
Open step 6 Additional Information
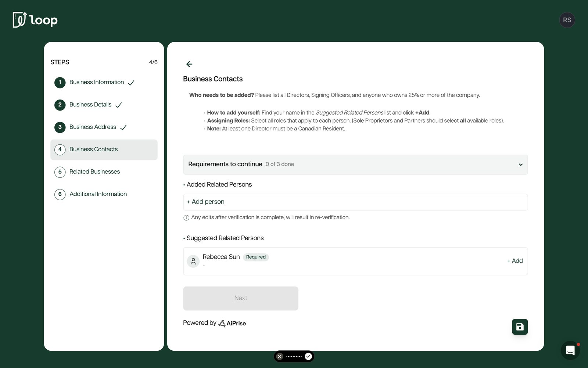[104, 194]
